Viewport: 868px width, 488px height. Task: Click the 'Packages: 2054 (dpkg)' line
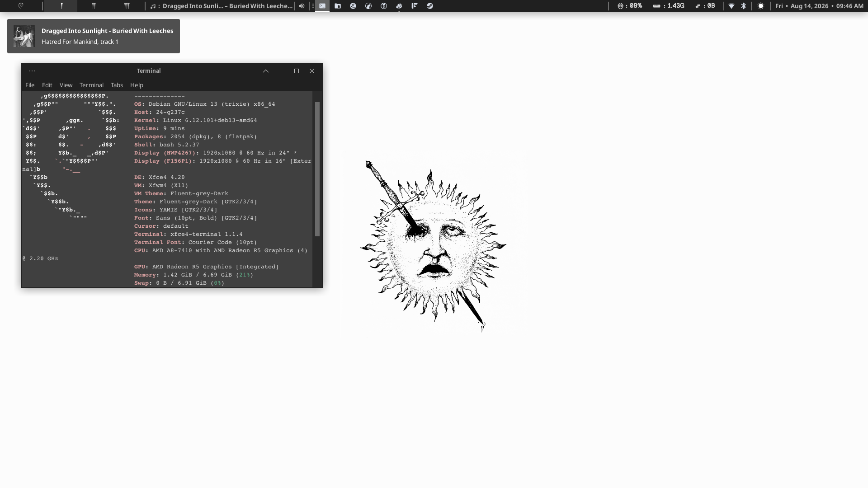[196, 136]
